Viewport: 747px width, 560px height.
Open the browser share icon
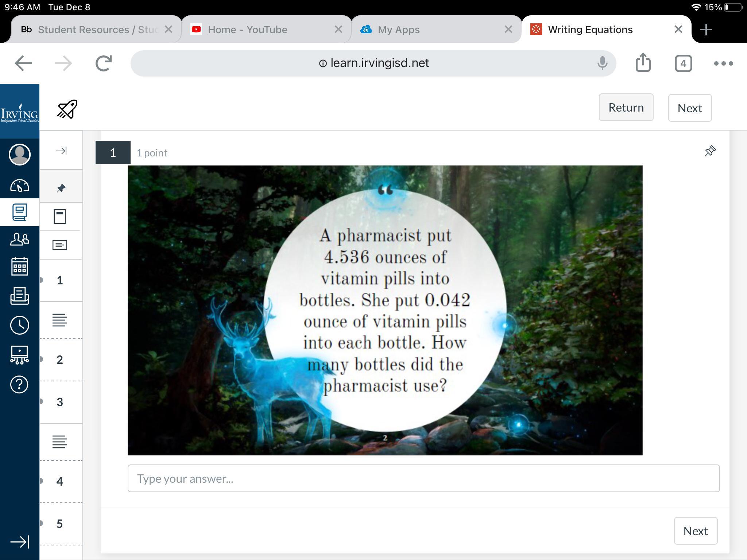click(643, 63)
